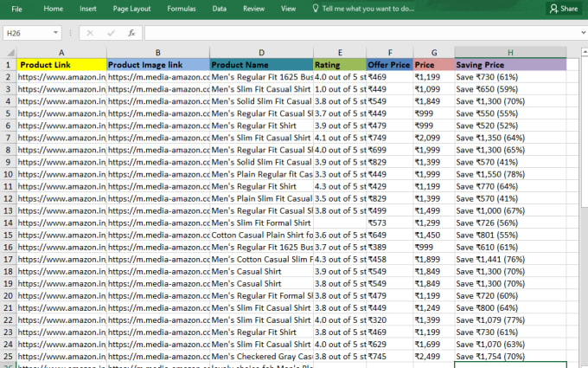The height and width of the screenshot is (368, 588).
Task: Click the Insert Function fx icon
Action: (x=131, y=33)
